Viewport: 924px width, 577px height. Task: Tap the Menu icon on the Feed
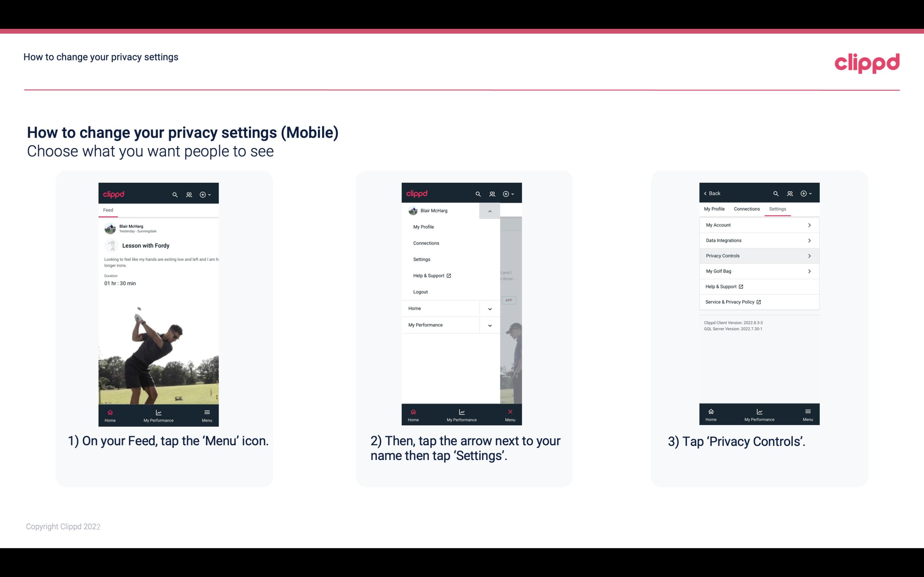click(207, 415)
